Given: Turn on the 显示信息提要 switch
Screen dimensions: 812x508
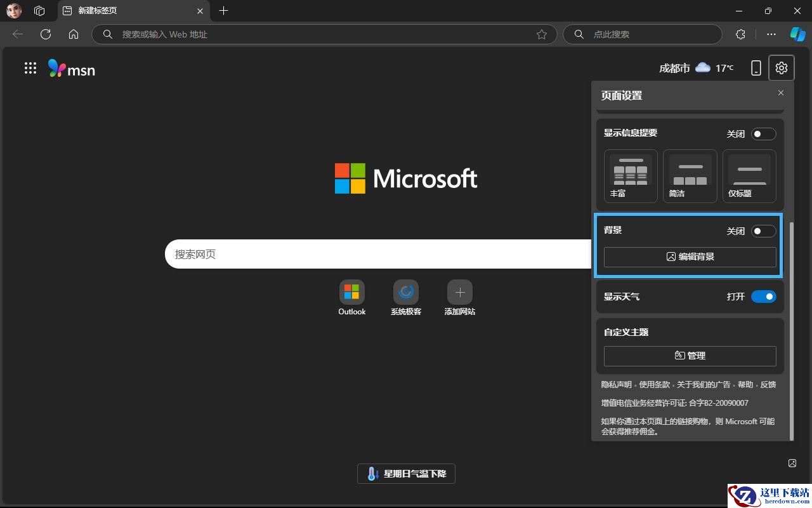Looking at the screenshot, I should (x=764, y=134).
